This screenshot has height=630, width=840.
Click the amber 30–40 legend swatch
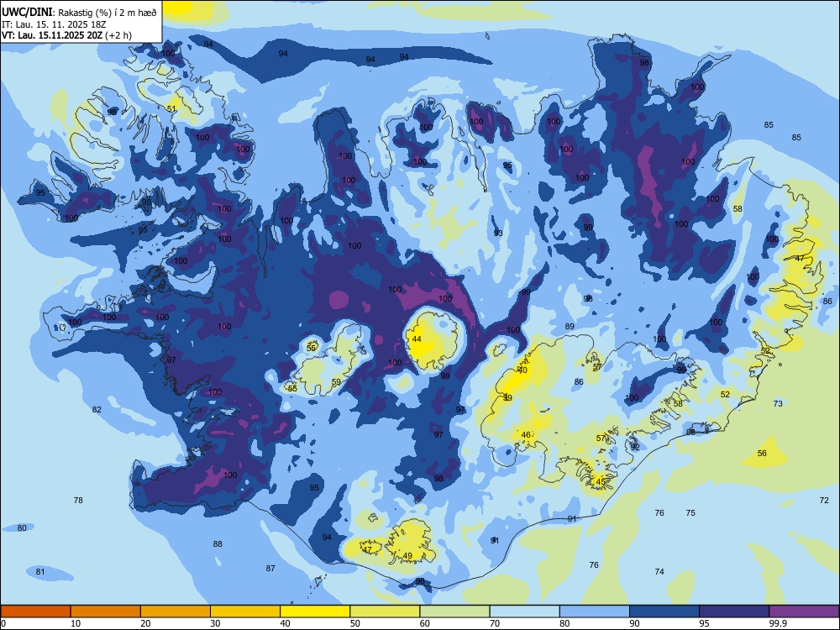point(245,612)
